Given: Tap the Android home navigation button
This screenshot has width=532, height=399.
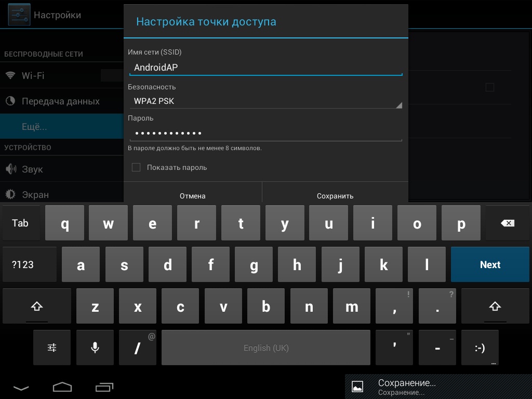Looking at the screenshot, I should 62,387.
